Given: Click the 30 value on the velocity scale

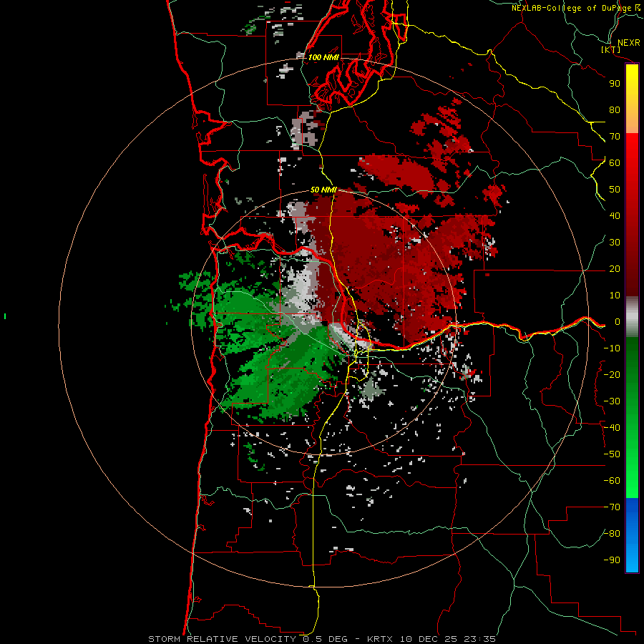Looking at the screenshot, I should coord(615,243).
